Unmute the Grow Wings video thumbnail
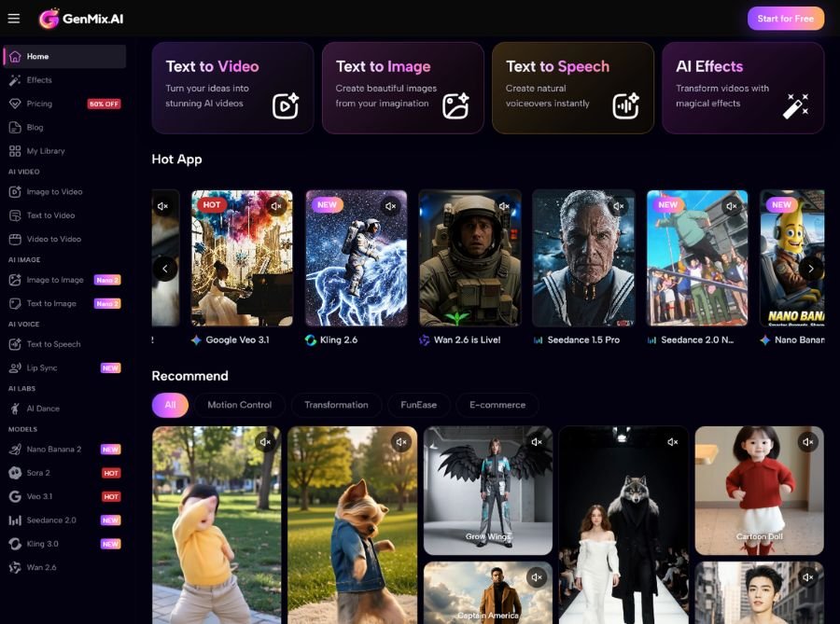The width and height of the screenshot is (840, 624). [x=536, y=442]
